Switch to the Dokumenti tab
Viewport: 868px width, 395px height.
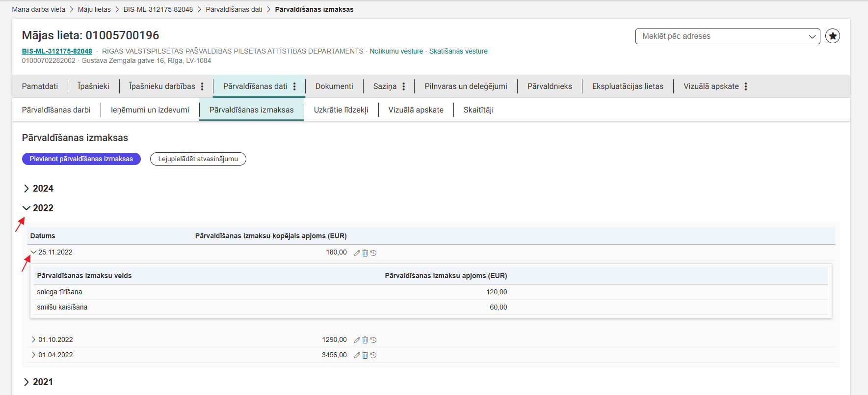(334, 86)
